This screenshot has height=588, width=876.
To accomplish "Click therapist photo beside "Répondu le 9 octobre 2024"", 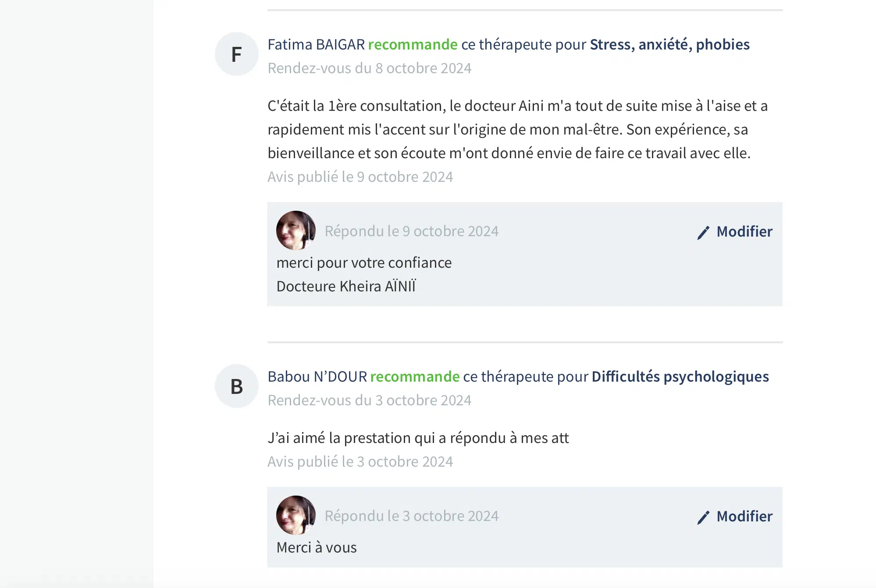I will point(296,230).
